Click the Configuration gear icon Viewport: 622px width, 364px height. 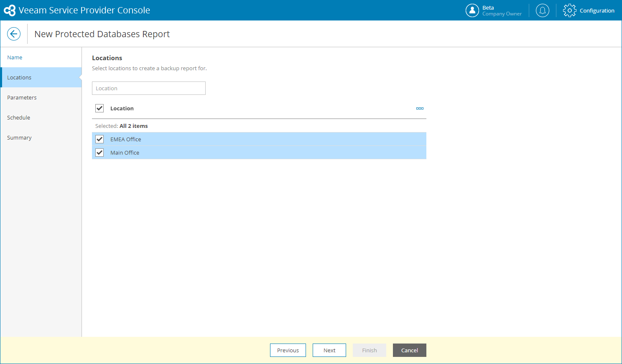[x=569, y=10]
